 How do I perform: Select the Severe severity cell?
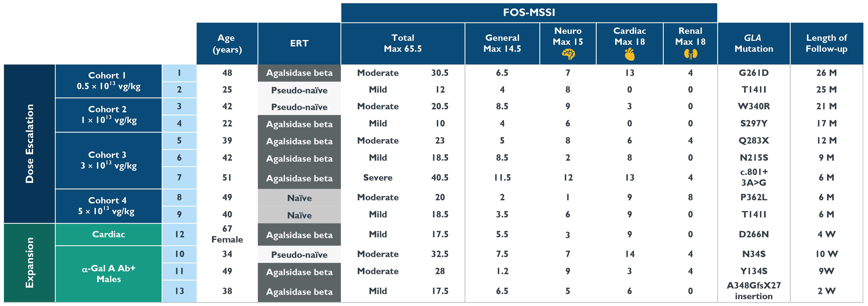coord(378,177)
